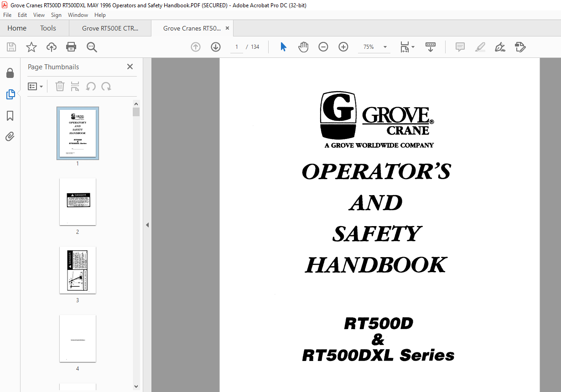Click the read mode scrolling icon
This screenshot has width=561, height=392.
click(431, 47)
